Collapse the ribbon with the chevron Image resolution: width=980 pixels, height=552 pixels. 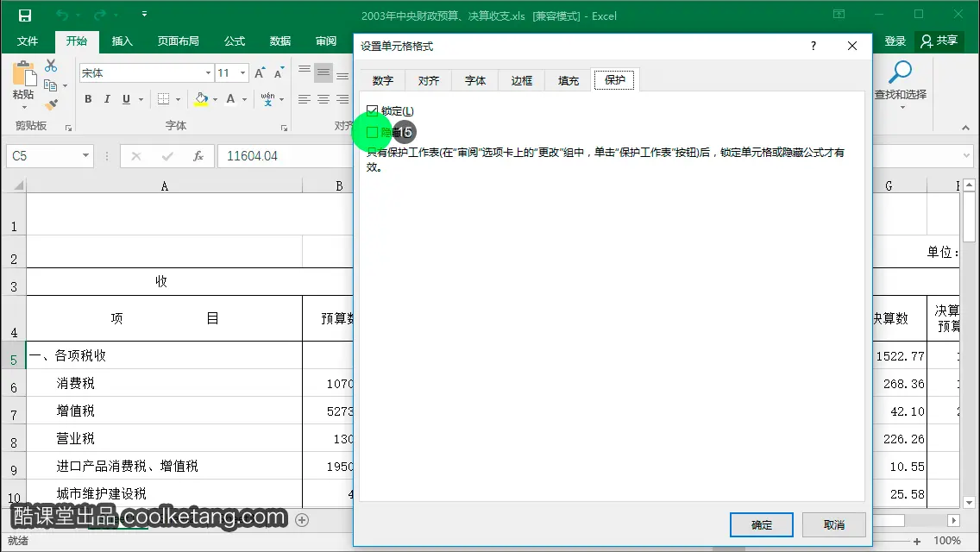965,128
